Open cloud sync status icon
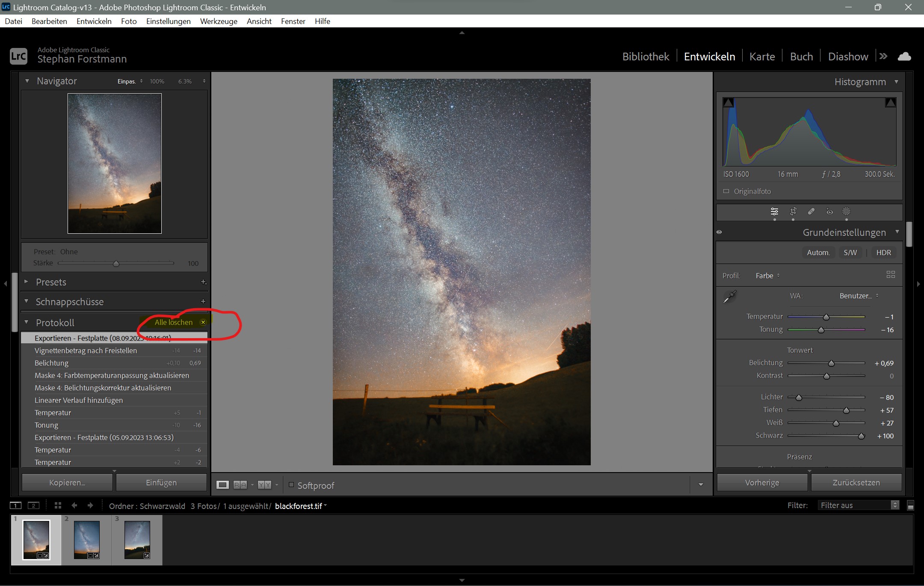The image size is (924, 586). pyautogui.click(x=904, y=57)
